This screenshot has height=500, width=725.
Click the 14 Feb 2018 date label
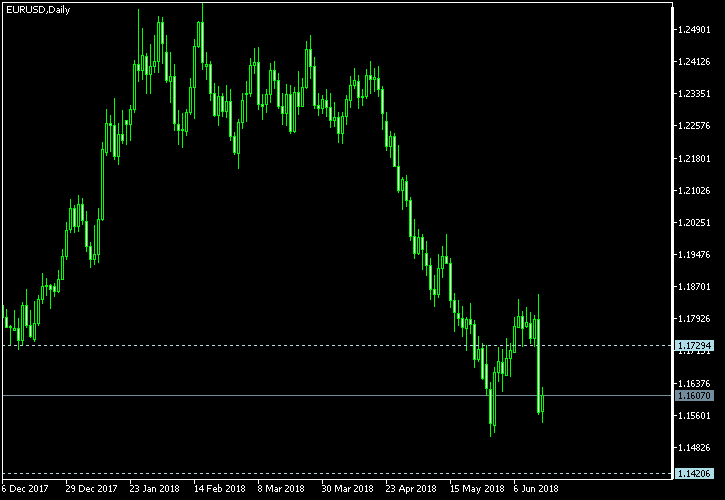[220, 489]
